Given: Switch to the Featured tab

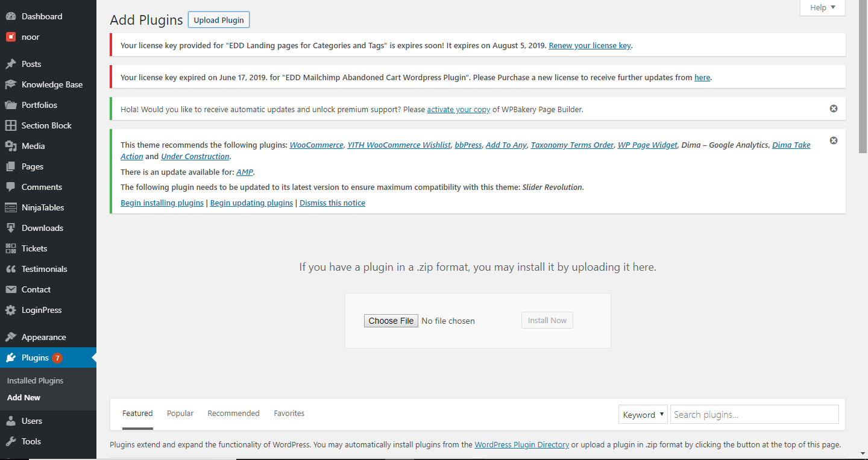Looking at the screenshot, I should coord(137,414).
